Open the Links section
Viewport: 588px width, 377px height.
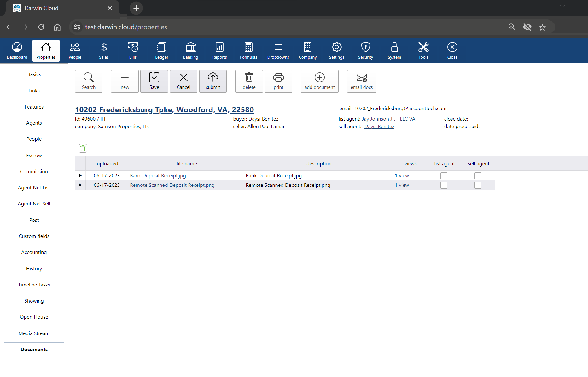point(34,91)
